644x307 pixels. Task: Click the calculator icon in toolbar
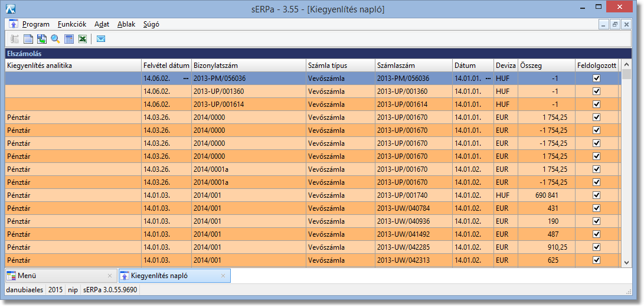(x=69, y=39)
